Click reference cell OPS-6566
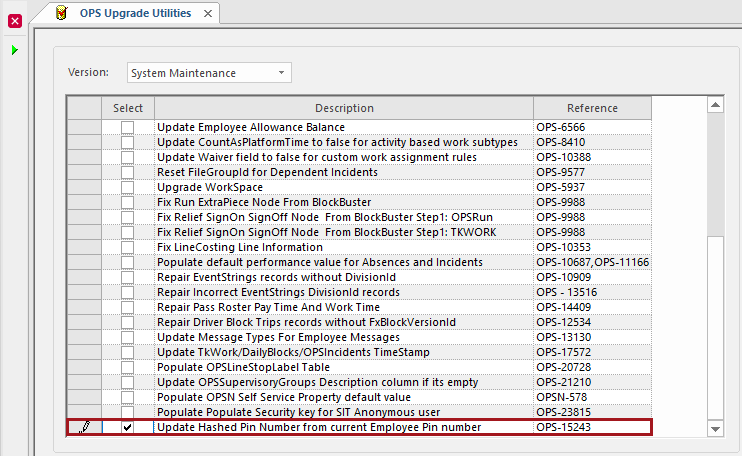 click(592, 127)
